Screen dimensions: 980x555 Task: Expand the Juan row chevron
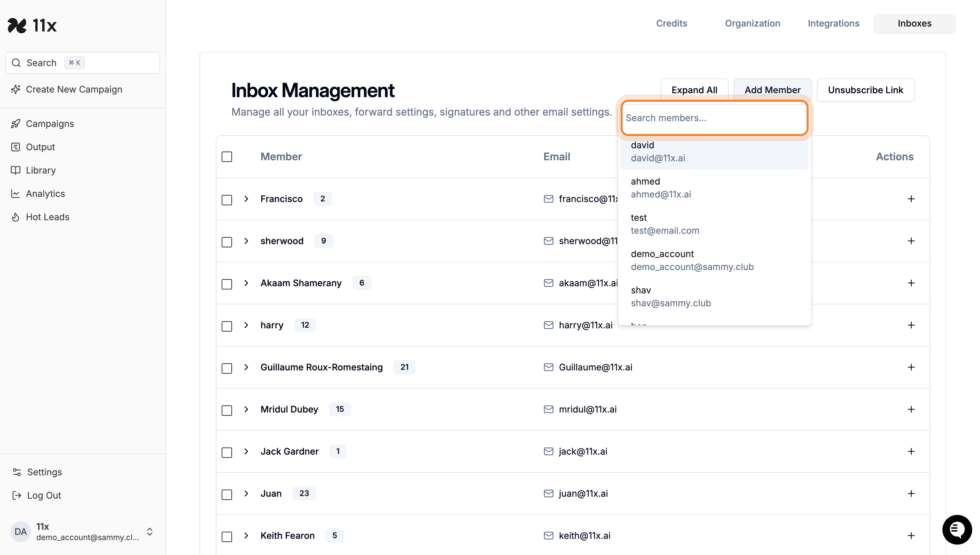pyautogui.click(x=246, y=493)
